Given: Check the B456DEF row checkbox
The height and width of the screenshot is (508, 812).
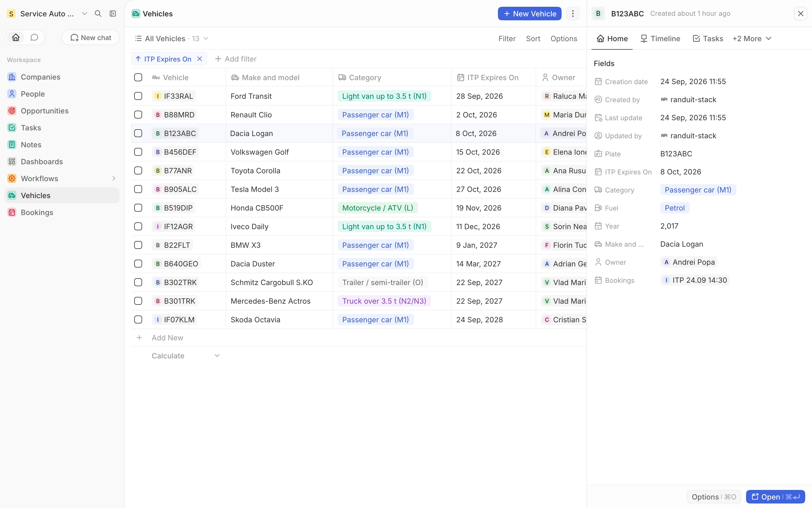Looking at the screenshot, I should [138, 152].
